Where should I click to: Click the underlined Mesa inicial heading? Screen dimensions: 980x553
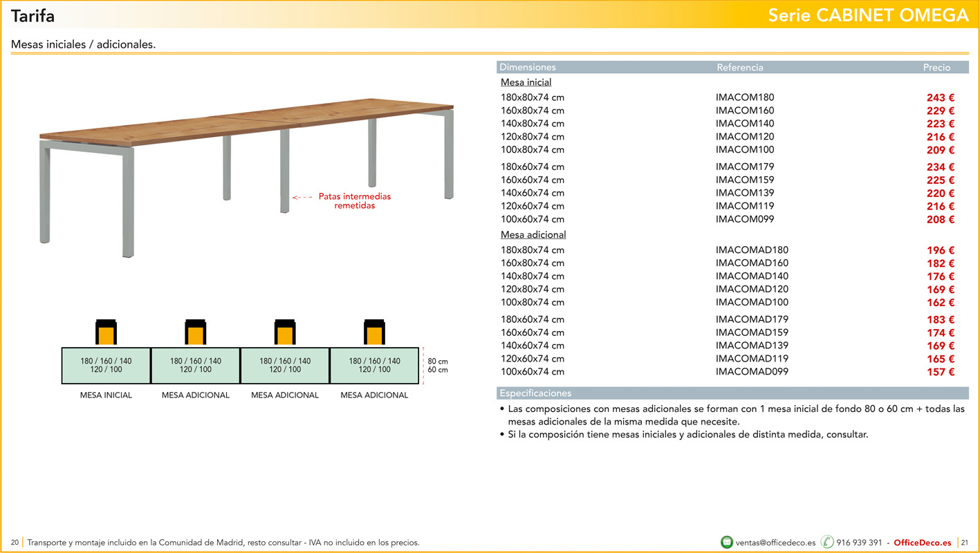pyautogui.click(x=526, y=82)
